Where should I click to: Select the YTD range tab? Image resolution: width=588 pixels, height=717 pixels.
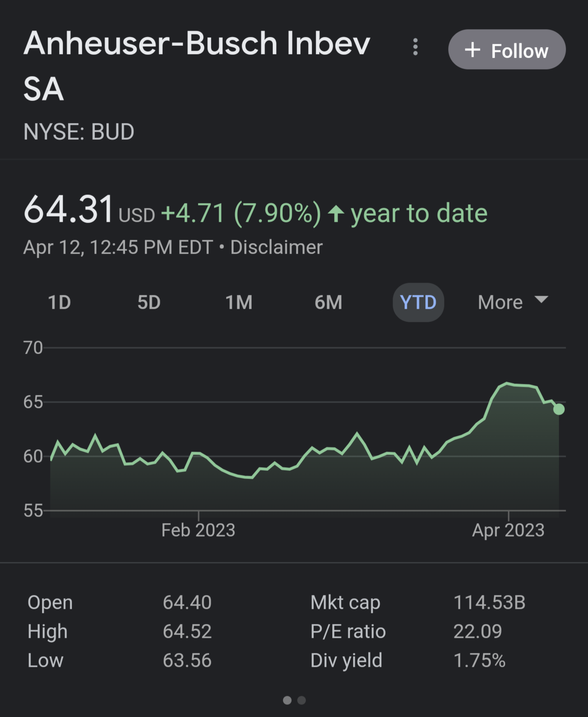pos(418,302)
